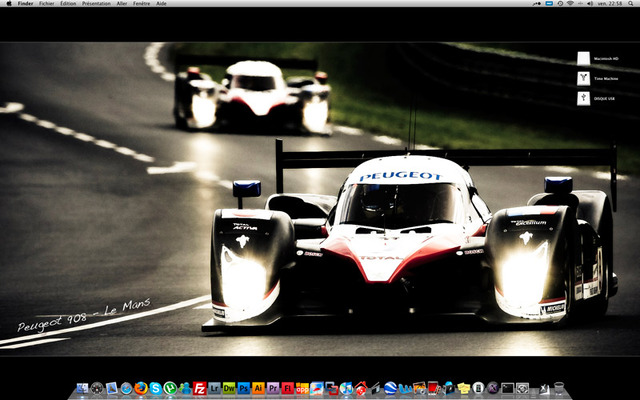
Task: Click the Wi-Fi status icon
Action: click(x=570, y=3)
